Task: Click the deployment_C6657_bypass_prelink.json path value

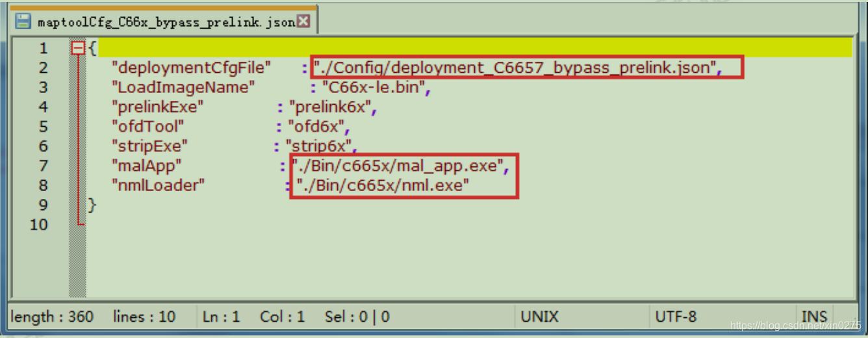Action: (x=515, y=68)
